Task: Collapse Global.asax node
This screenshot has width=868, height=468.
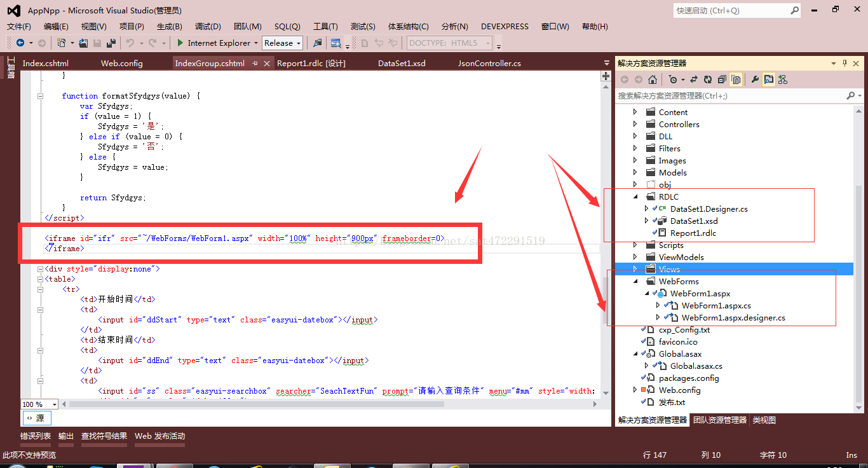Action: tap(635, 354)
